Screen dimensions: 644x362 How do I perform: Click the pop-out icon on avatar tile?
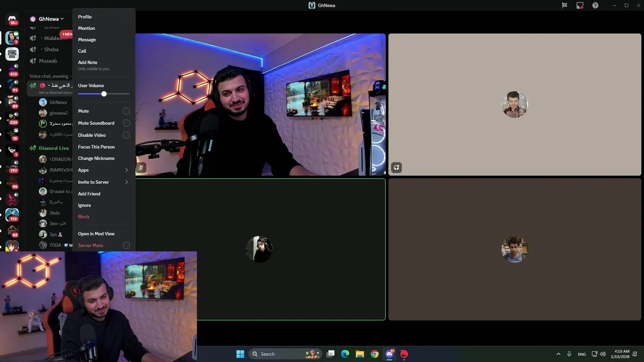396,167
